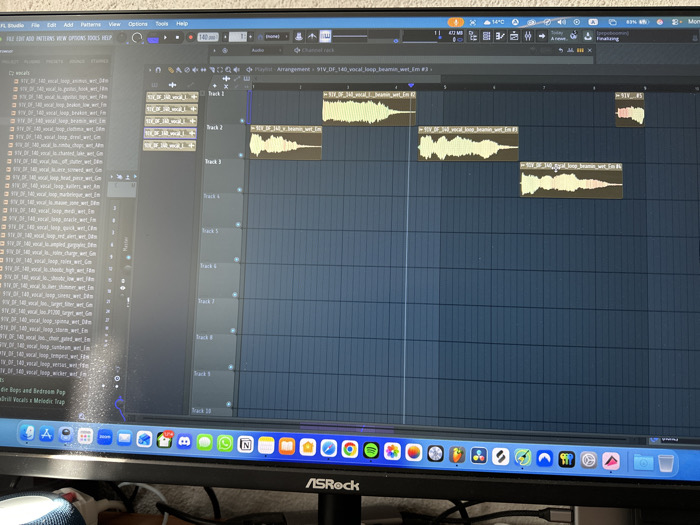
Task: Select the Paint brush tool in playlist
Action: click(x=179, y=70)
